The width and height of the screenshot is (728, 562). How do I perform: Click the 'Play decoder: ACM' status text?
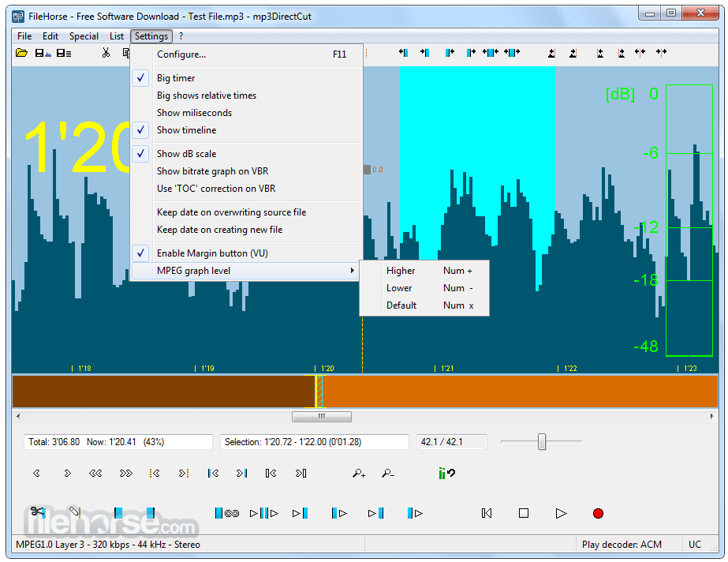click(622, 545)
